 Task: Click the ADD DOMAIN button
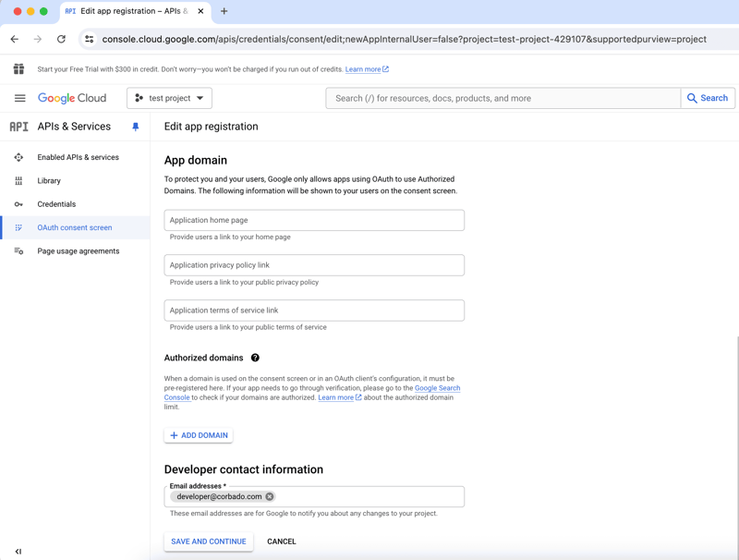[x=199, y=435]
